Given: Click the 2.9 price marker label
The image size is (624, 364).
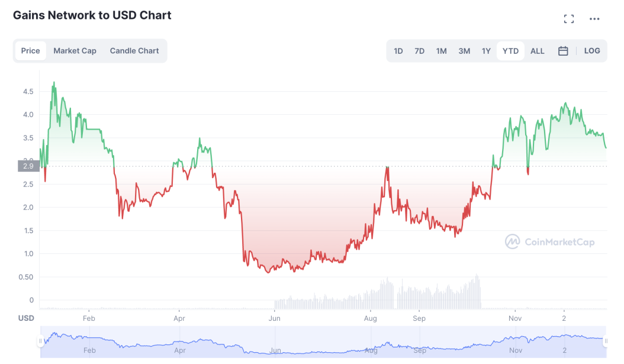Looking at the screenshot, I should point(28,166).
